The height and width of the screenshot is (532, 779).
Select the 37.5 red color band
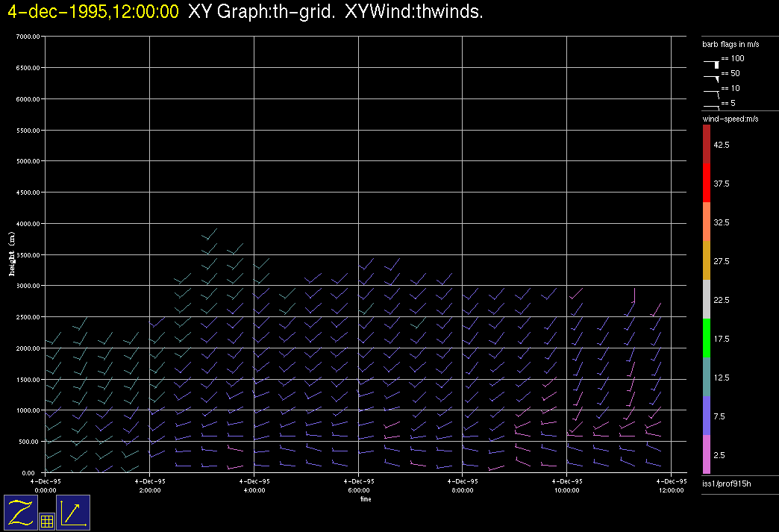(707, 183)
